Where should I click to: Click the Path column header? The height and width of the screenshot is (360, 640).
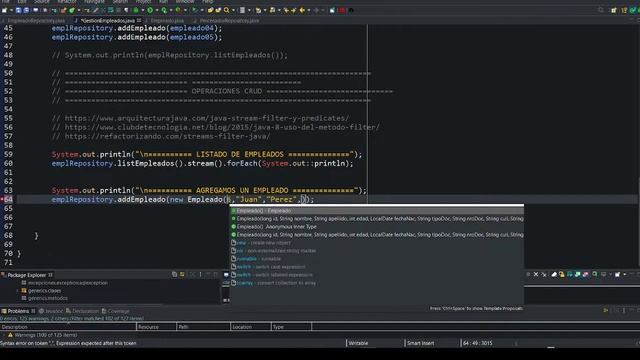coord(203,327)
